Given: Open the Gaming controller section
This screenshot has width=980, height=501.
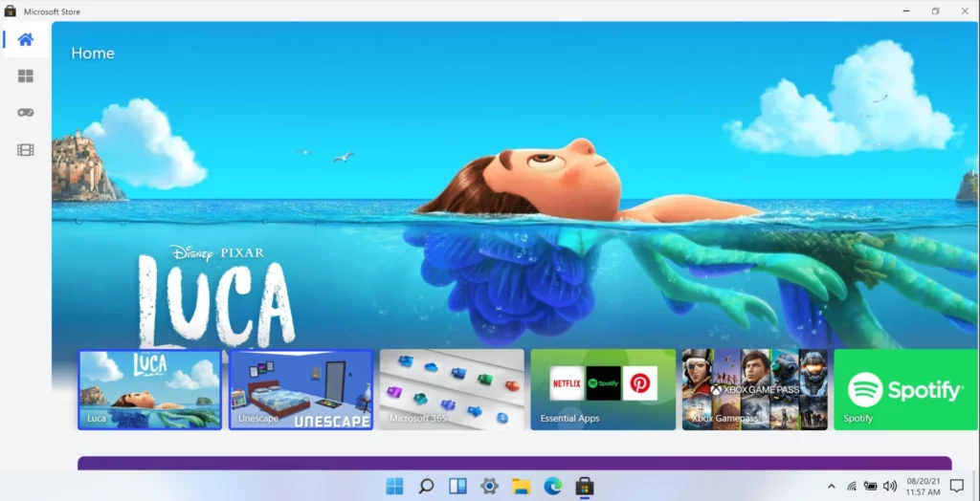Looking at the screenshot, I should (x=25, y=113).
